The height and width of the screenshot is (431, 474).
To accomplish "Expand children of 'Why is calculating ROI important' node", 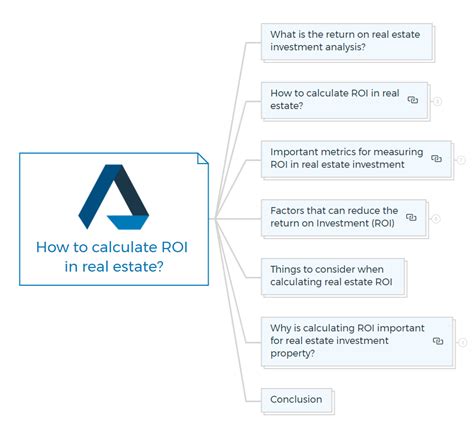I will click(x=462, y=342).
